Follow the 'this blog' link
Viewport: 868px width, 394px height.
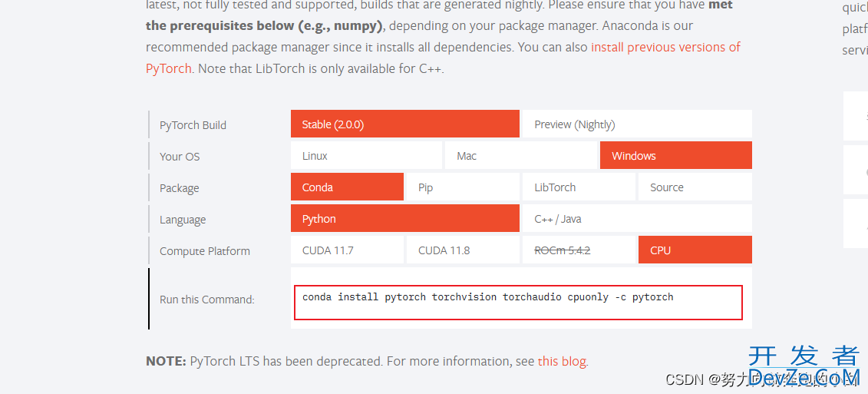(562, 361)
